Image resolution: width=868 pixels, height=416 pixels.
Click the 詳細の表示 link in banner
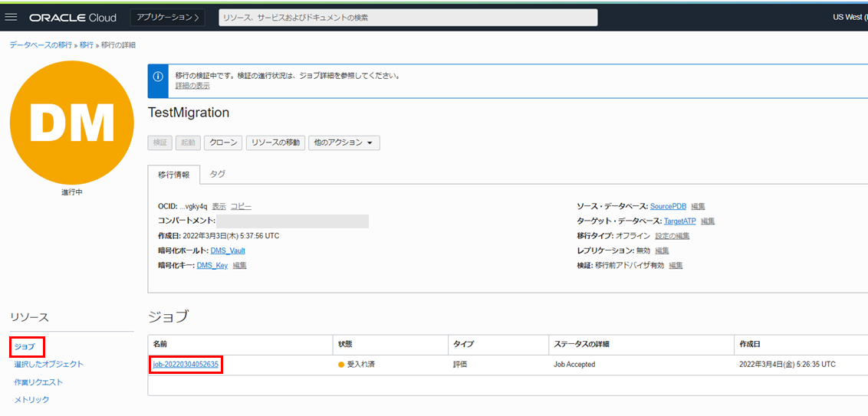click(192, 86)
